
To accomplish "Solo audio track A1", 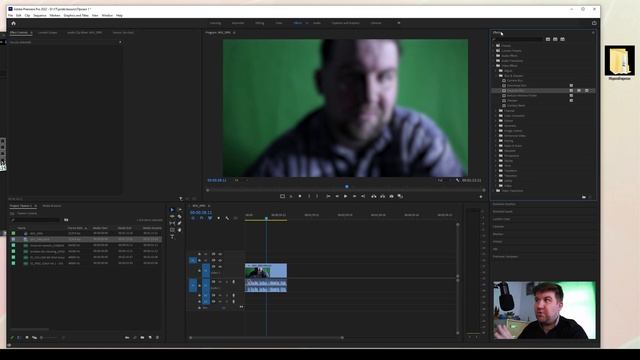I will [227, 282].
